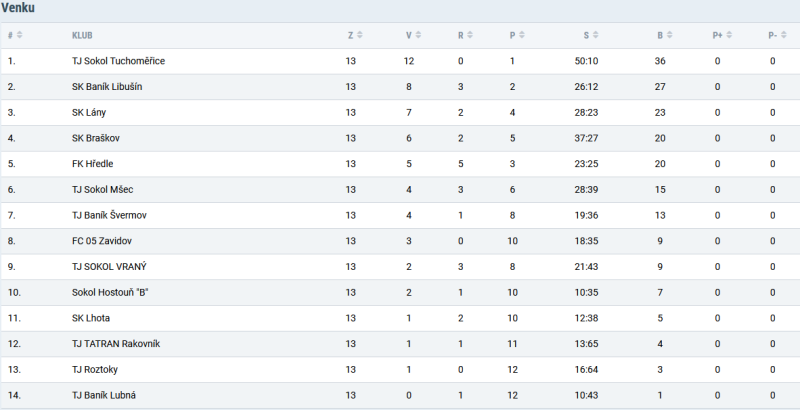Viewport: 800px width, 410px height.
Task: Sort by P losses column arrows
Action: 521,35
